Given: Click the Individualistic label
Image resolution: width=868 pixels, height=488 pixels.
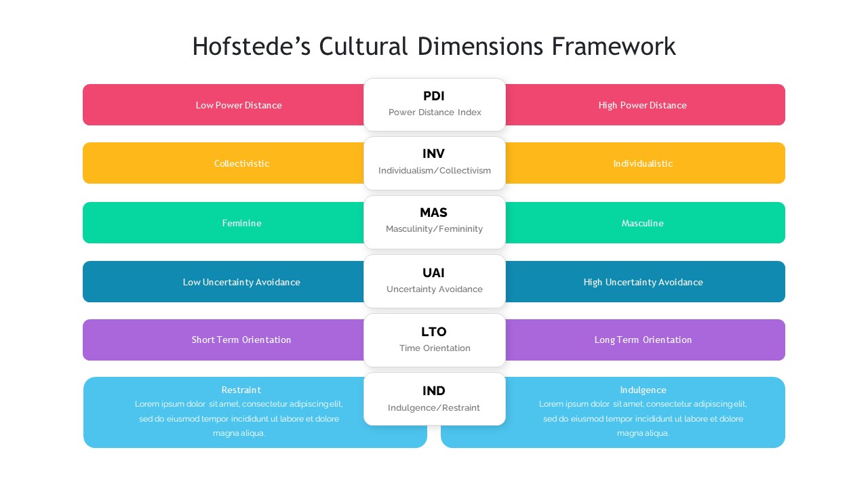Looking at the screenshot, I should pos(643,163).
